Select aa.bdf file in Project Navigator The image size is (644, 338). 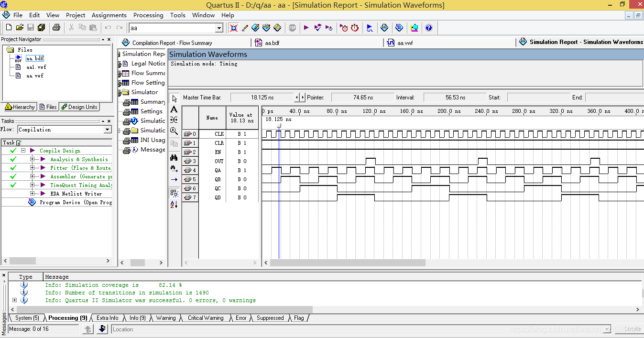[x=35, y=58]
